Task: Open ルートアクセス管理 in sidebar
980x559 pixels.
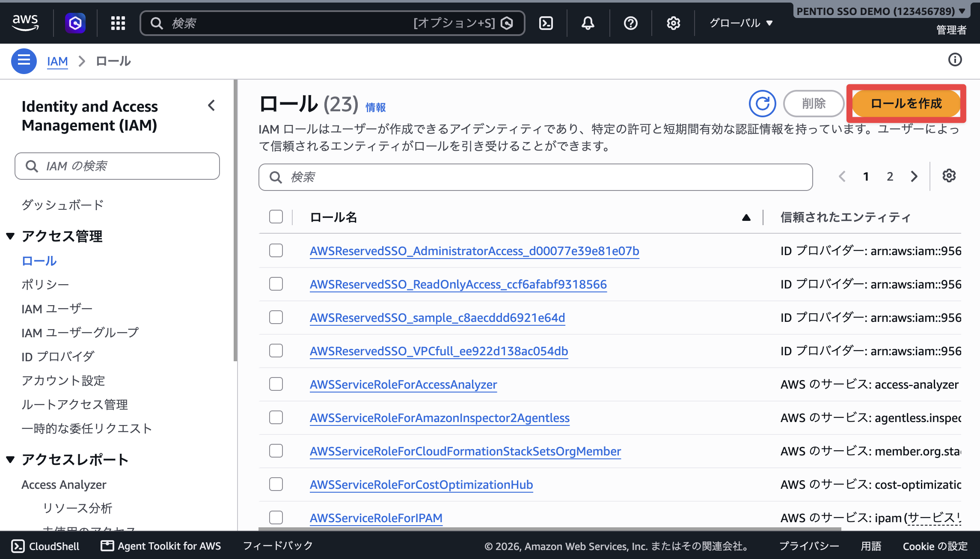Action: coord(74,404)
